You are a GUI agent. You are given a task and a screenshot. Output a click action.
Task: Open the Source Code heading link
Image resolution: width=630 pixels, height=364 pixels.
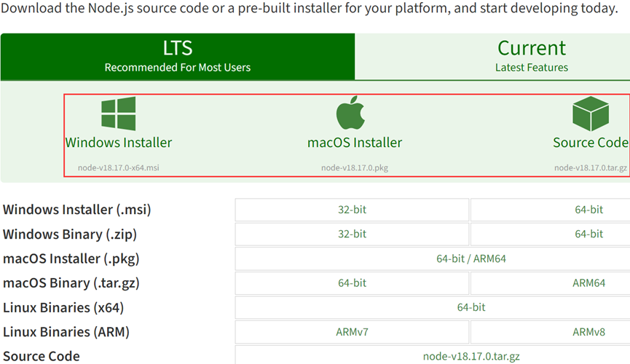click(591, 143)
